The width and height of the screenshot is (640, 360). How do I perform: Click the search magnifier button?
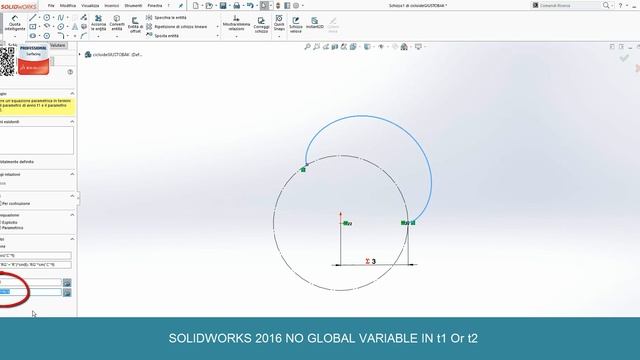point(606,5)
